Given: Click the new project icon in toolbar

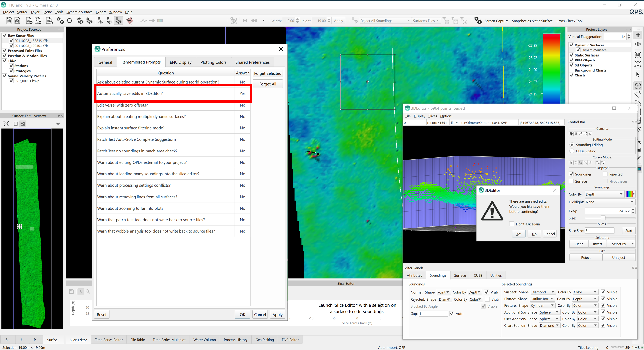Looking at the screenshot, I should [9, 21].
